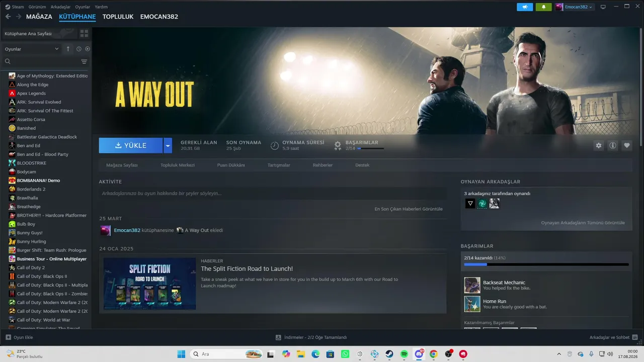Open the Destek link
The height and width of the screenshot is (362, 644).
coord(362,165)
